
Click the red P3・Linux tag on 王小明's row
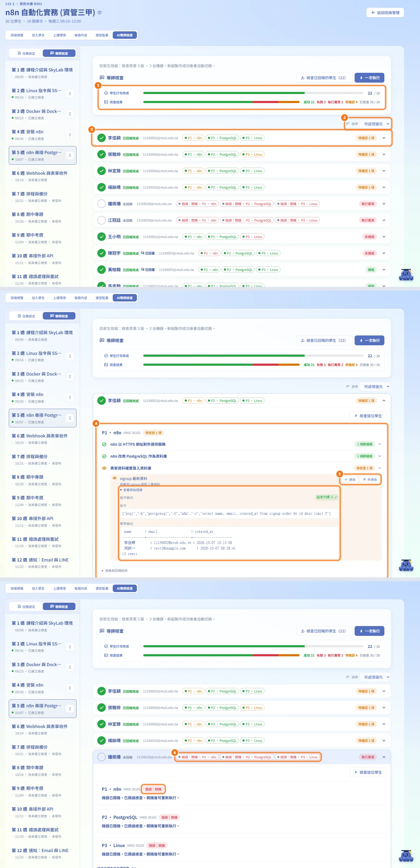[x=252, y=237]
